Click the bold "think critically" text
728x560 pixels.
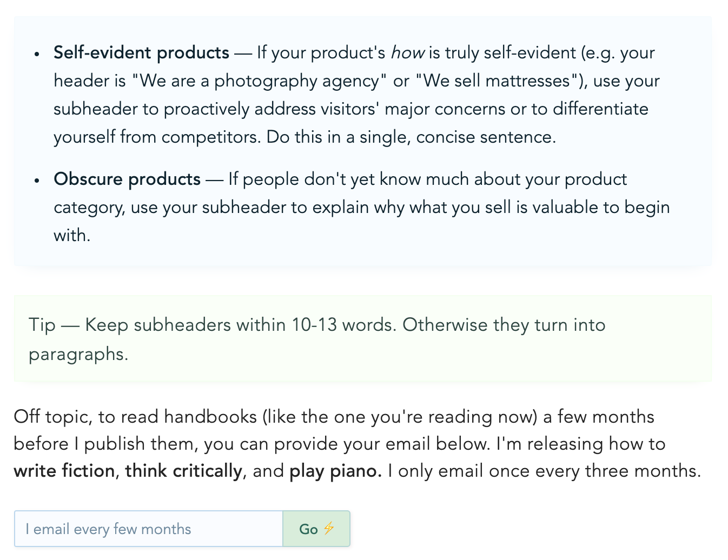[184, 471]
